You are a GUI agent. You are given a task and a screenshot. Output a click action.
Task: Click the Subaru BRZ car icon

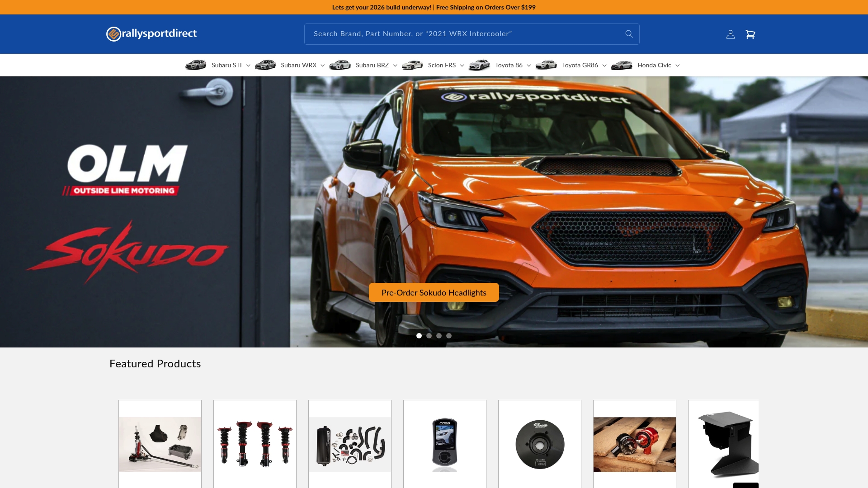pos(340,65)
